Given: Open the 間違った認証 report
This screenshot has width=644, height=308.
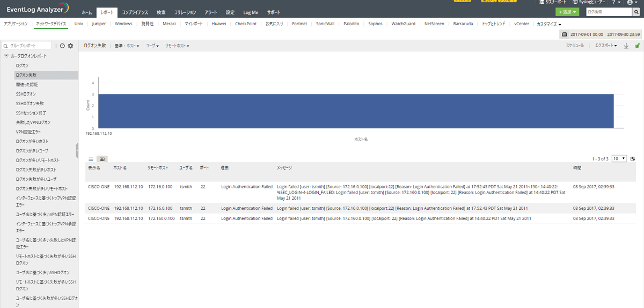Looking at the screenshot, I should point(27,84).
